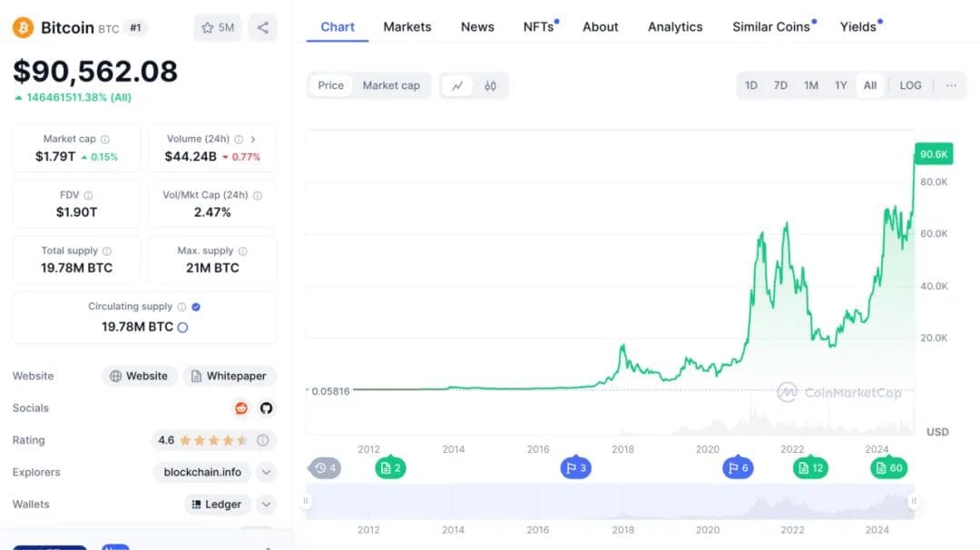Screen dimensions: 980x550
Task: Open the Whitepaper link
Action: point(230,376)
